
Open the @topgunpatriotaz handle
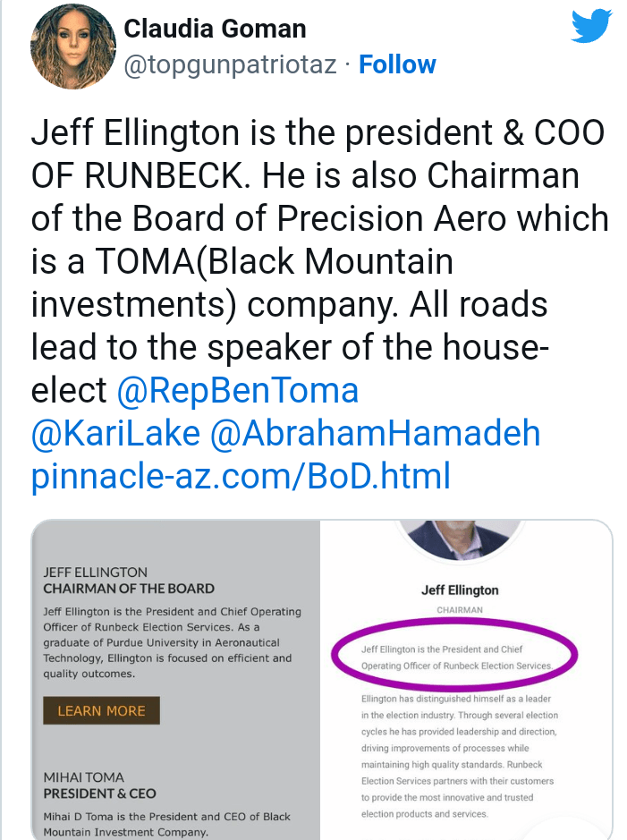230,65
